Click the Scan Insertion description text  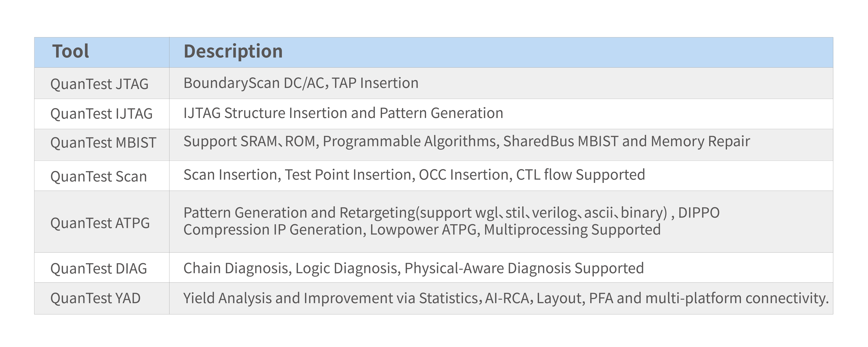pyautogui.click(x=414, y=175)
